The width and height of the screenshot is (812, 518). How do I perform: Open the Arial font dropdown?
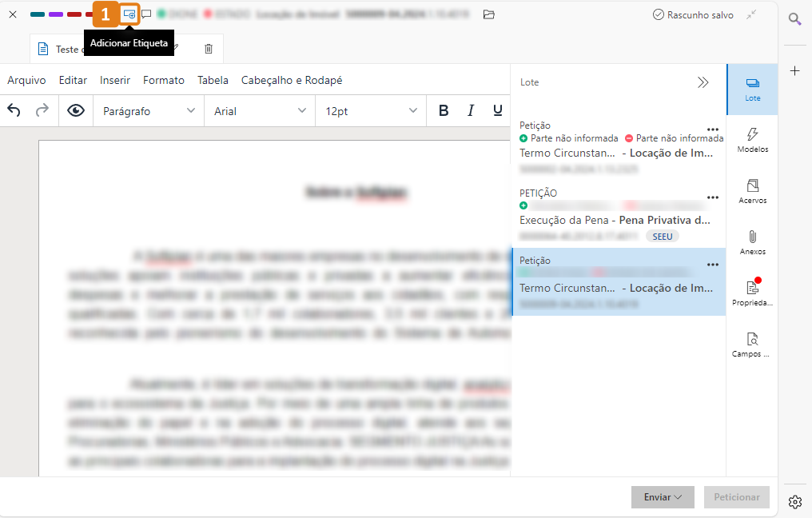coord(260,111)
